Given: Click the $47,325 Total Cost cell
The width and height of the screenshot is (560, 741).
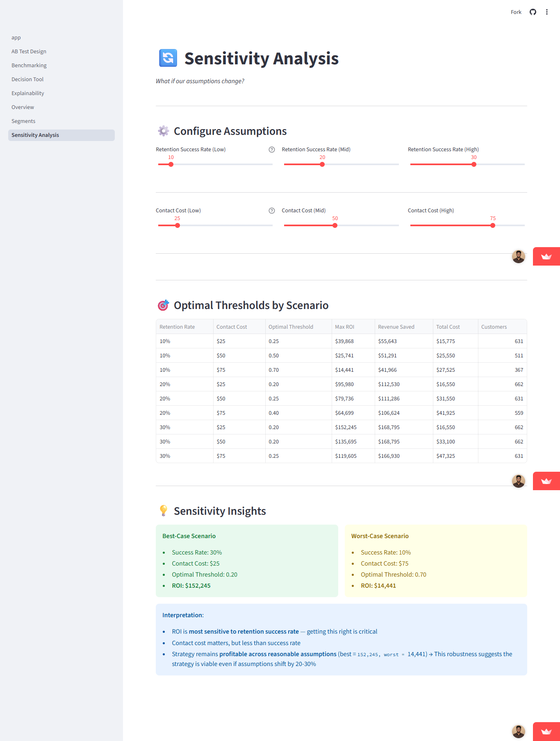Looking at the screenshot, I should (455, 456).
